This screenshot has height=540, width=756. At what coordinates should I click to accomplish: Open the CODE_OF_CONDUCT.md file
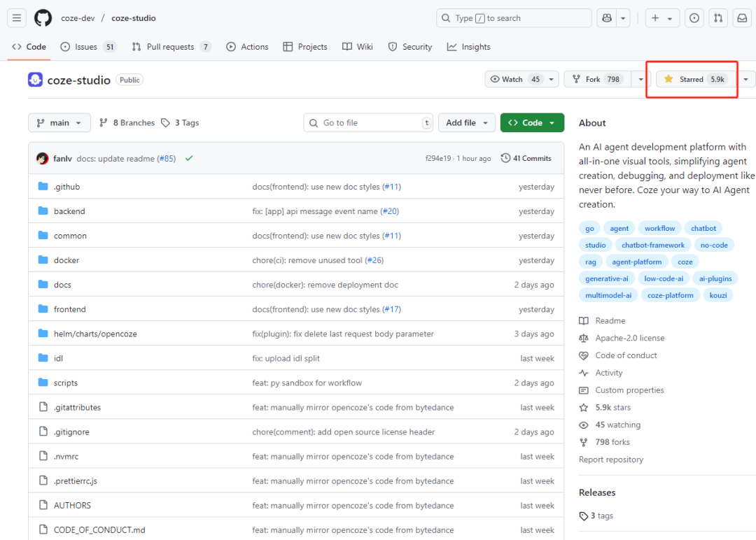(x=99, y=530)
